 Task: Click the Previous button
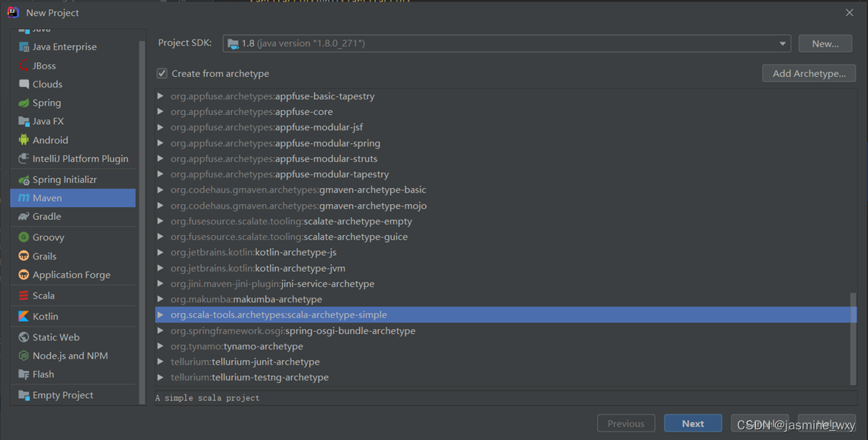[x=626, y=423]
